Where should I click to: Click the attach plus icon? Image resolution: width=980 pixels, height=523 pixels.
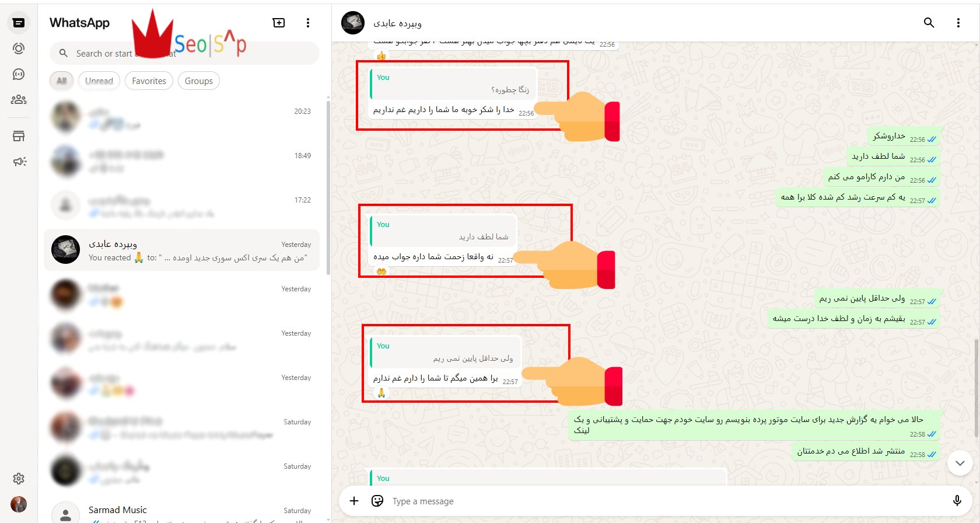(x=354, y=501)
